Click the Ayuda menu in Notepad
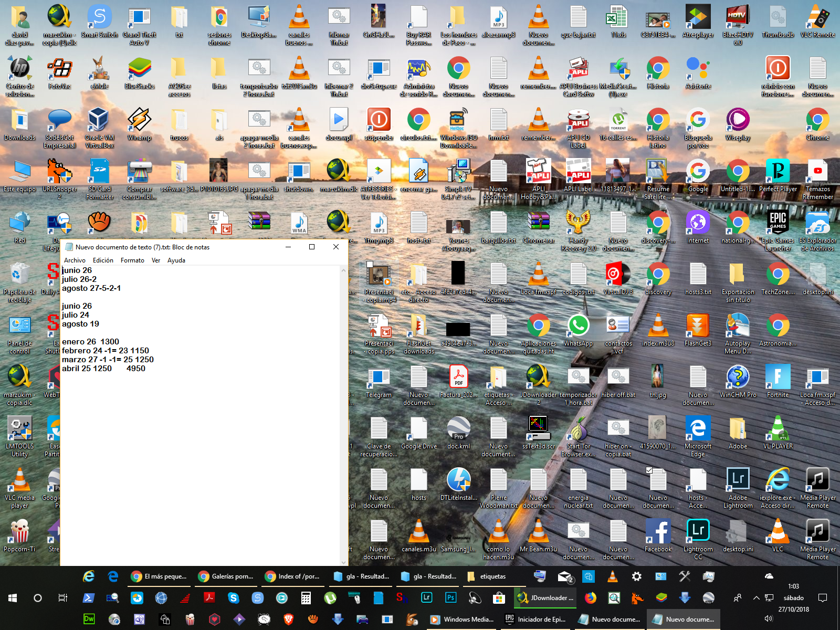The width and height of the screenshot is (840, 630). [176, 260]
